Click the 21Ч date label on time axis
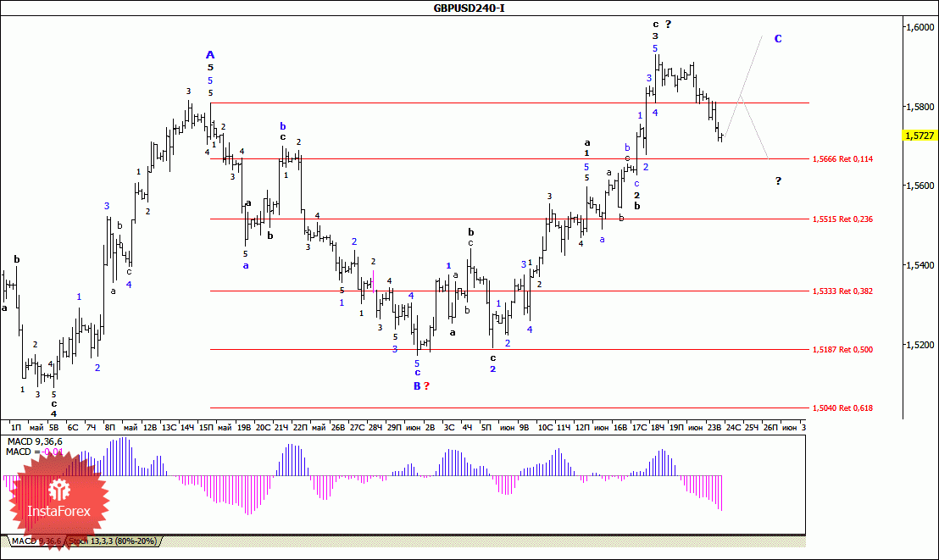 point(281,428)
